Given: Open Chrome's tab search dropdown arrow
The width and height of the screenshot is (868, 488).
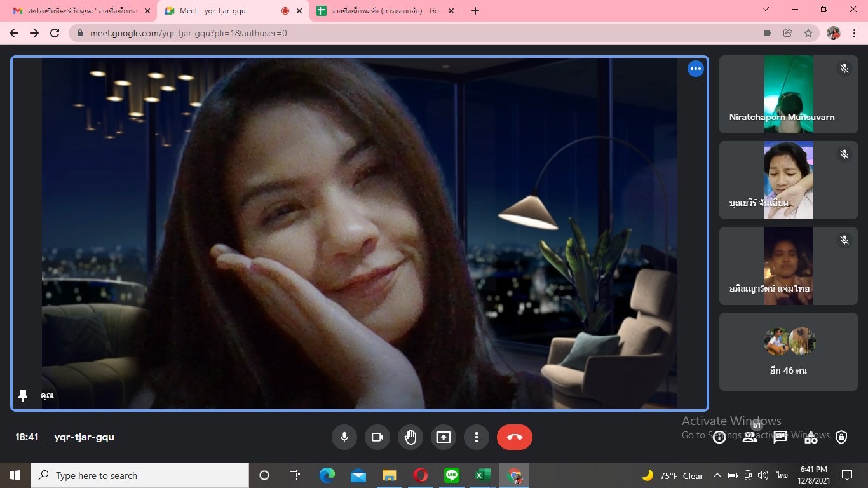Looking at the screenshot, I should [x=766, y=10].
